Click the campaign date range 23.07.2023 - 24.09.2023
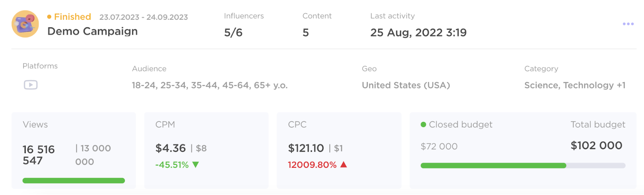 (144, 17)
